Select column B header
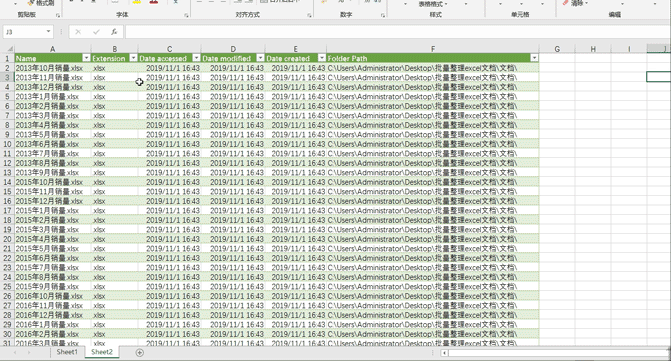 click(115, 49)
